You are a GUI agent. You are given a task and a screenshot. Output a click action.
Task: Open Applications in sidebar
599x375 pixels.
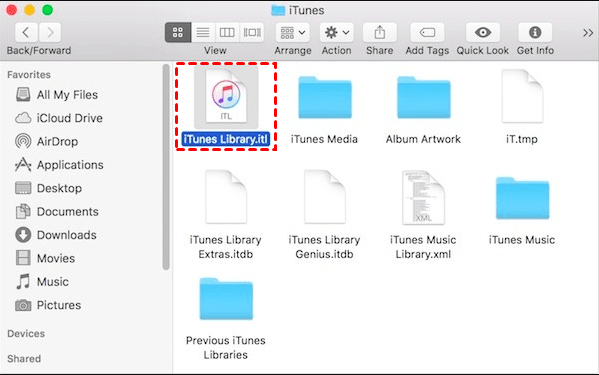[59, 165]
